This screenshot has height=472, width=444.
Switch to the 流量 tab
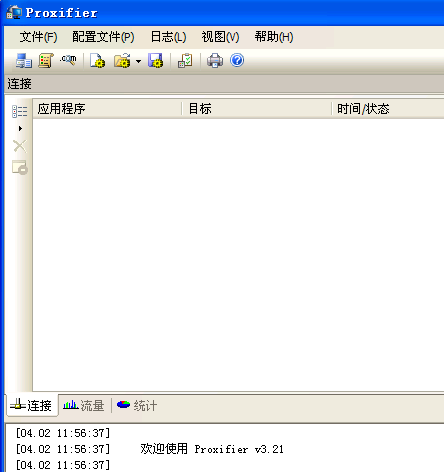[x=84, y=406]
